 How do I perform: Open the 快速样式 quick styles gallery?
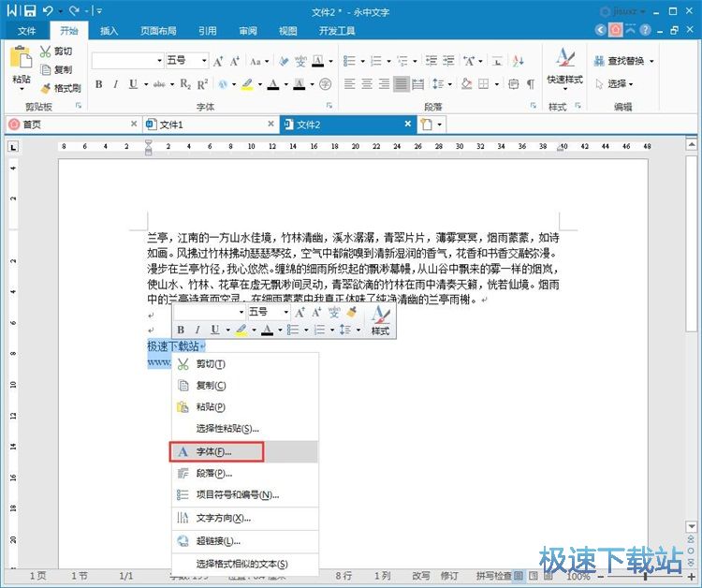pos(565,68)
